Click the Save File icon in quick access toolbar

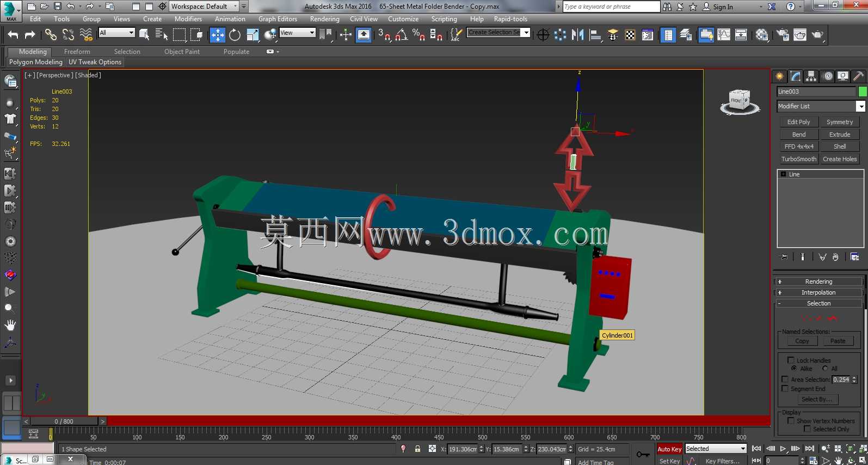(x=58, y=7)
